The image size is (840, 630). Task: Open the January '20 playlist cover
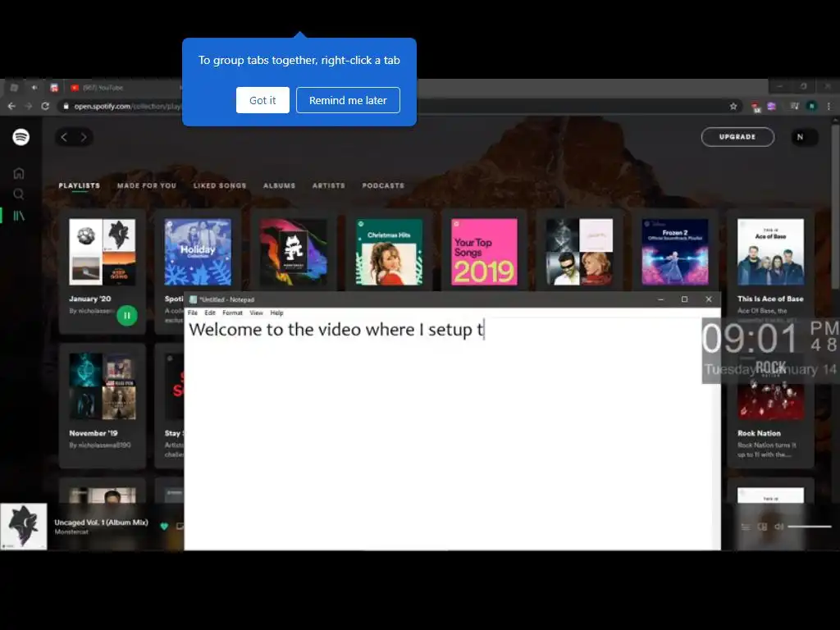[103, 252]
